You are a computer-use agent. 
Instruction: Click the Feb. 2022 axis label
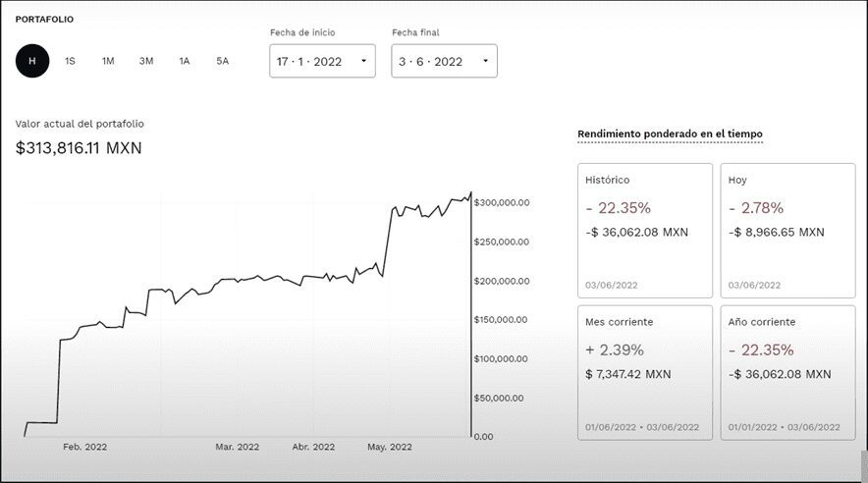(x=84, y=447)
